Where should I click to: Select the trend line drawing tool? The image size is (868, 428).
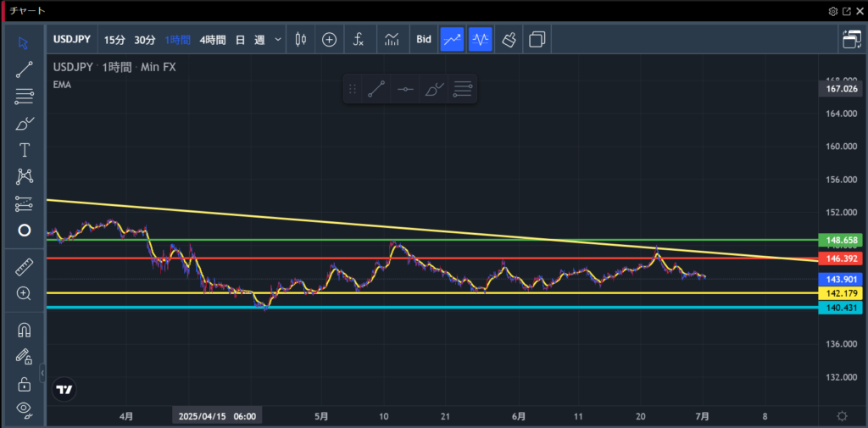tap(24, 69)
